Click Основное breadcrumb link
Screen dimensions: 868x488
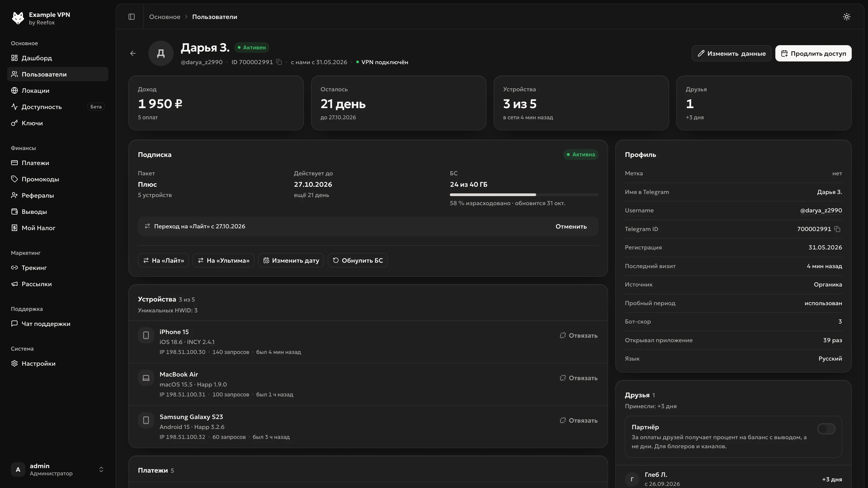165,17
